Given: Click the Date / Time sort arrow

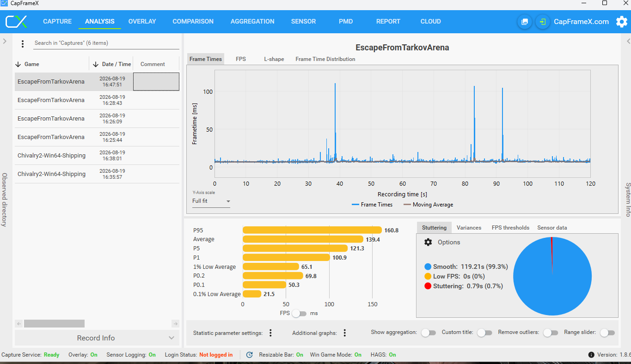Looking at the screenshot, I should point(96,64).
